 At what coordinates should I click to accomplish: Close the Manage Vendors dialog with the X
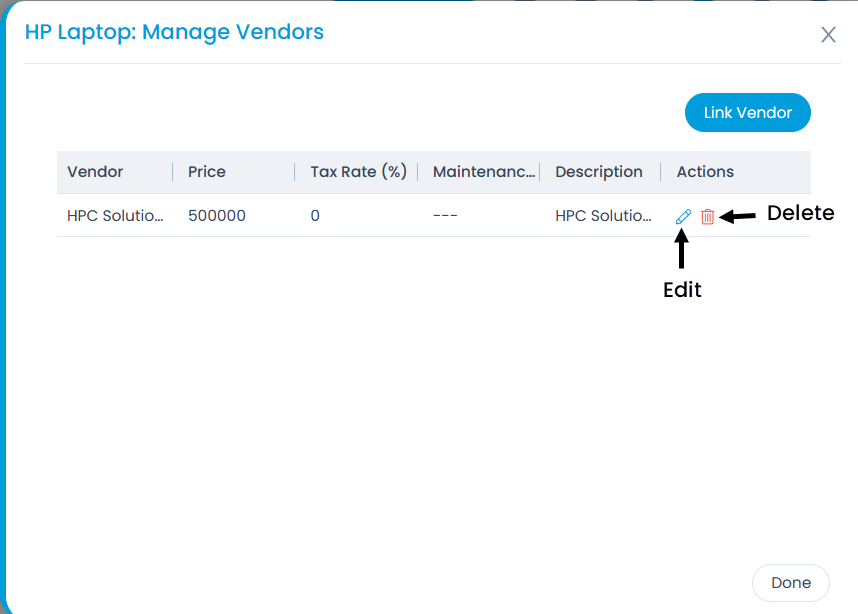coord(828,34)
